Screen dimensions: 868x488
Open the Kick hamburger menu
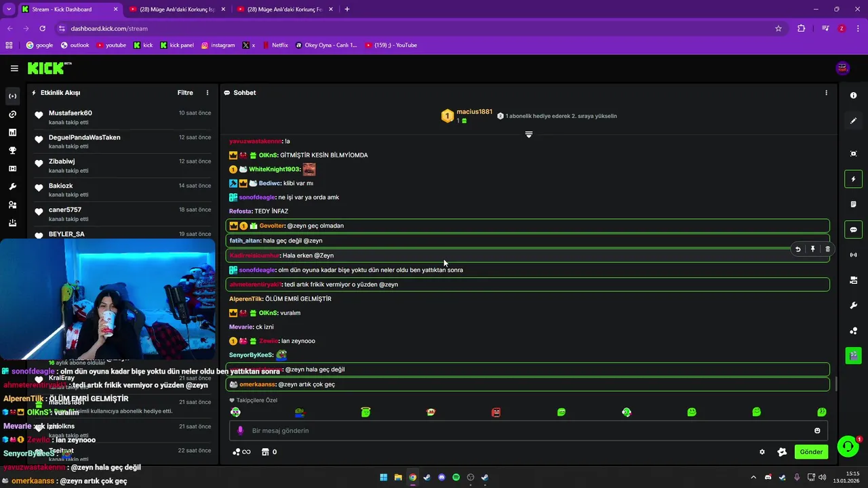(x=14, y=68)
